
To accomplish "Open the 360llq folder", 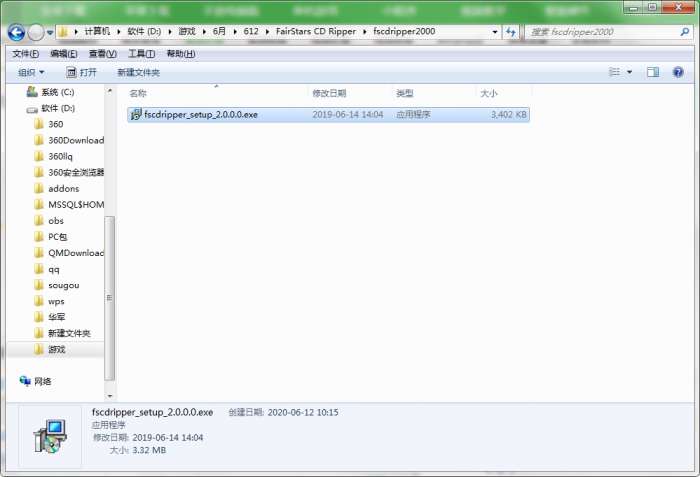I will 53,156.
